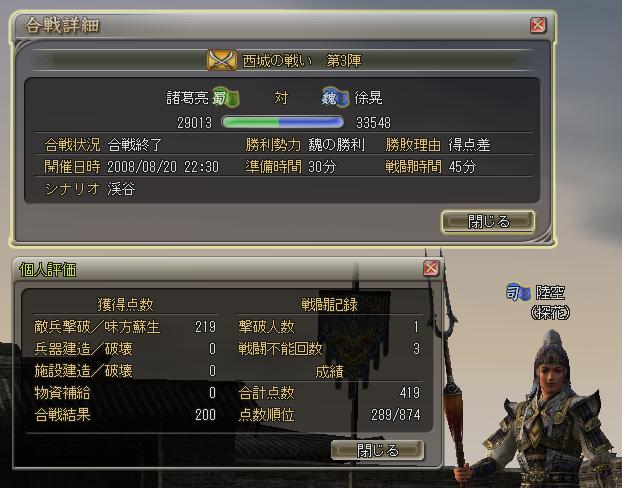This screenshot has width=622, height=488.
Task: Click the 獲得点数 section header
Action: (125, 304)
